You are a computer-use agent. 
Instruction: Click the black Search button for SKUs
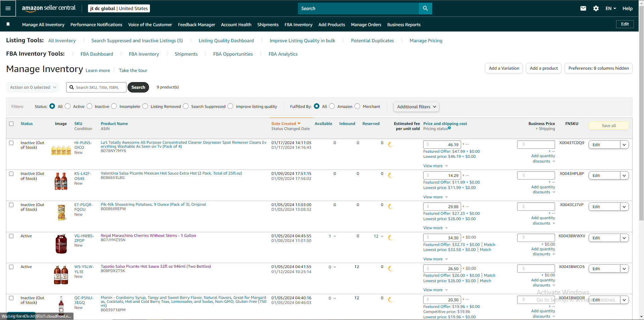138,87
